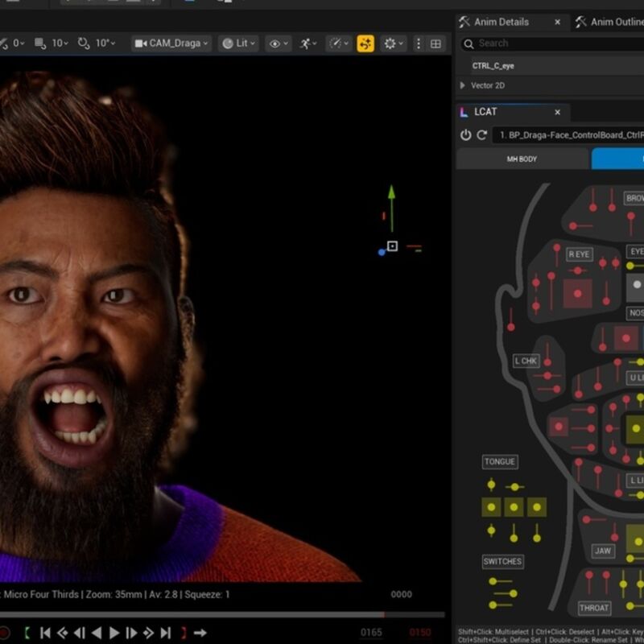
Task: Click the red 0150 frame number
Action: click(x=419, y=633)
